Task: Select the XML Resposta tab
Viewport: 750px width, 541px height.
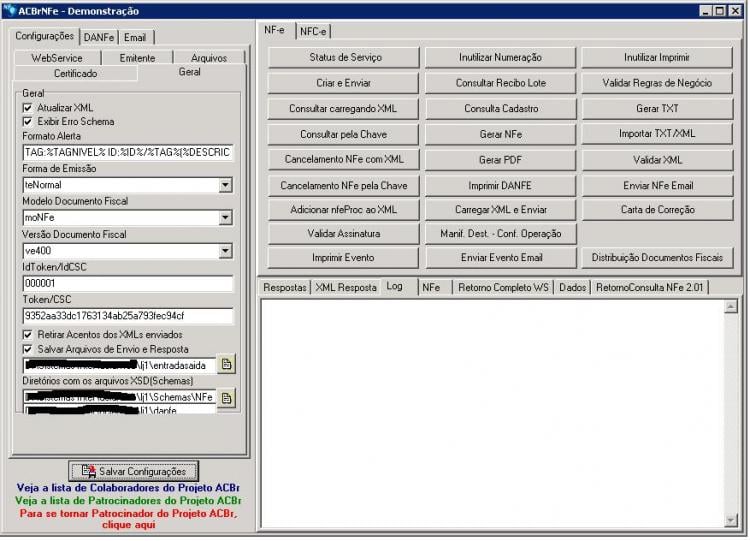Action: tap(346, 287)
